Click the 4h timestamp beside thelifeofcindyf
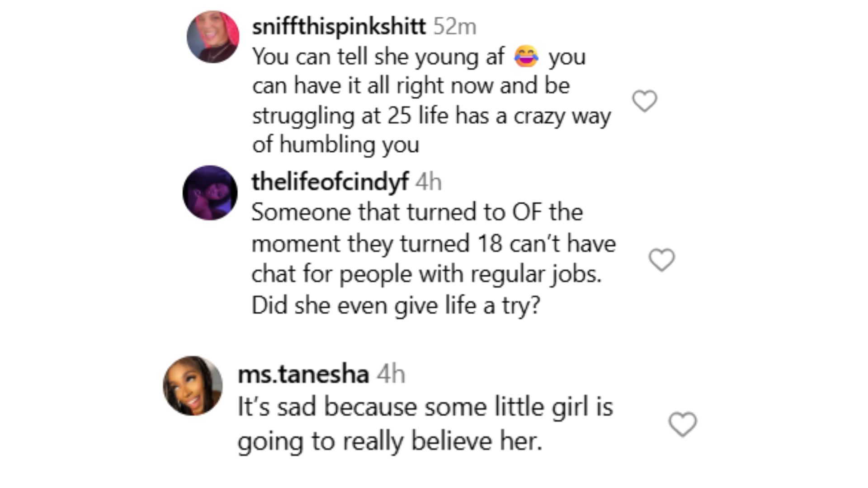The image size is (868, 488). 428,182
